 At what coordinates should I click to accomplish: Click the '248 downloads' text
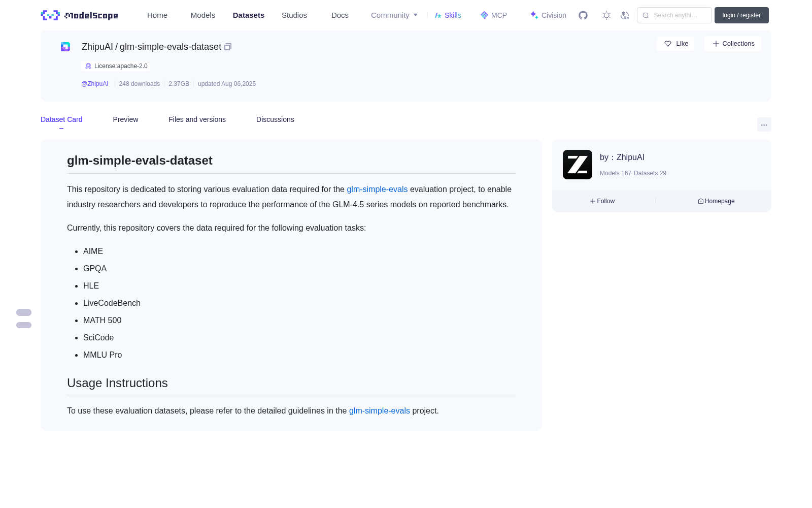tap(140, 84)
